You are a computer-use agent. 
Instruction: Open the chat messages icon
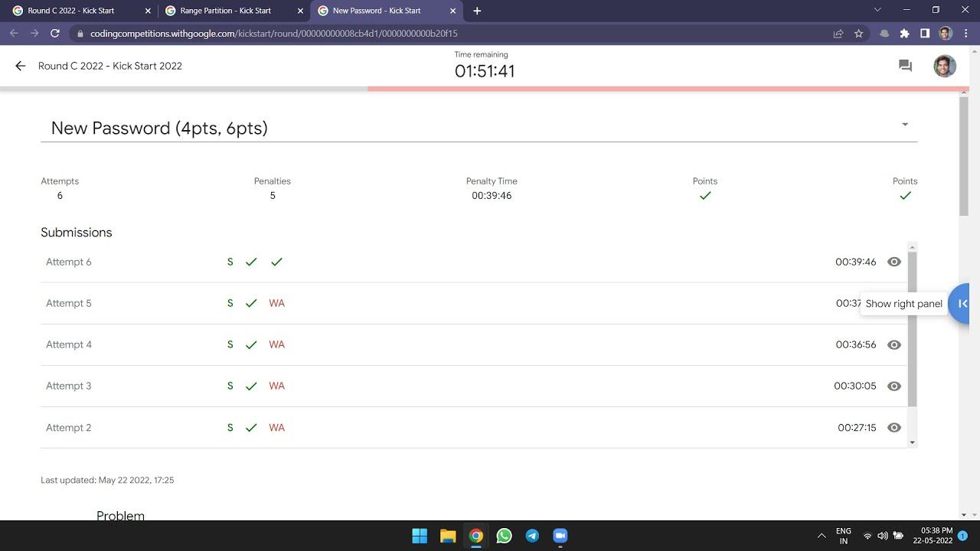[905, 66]
